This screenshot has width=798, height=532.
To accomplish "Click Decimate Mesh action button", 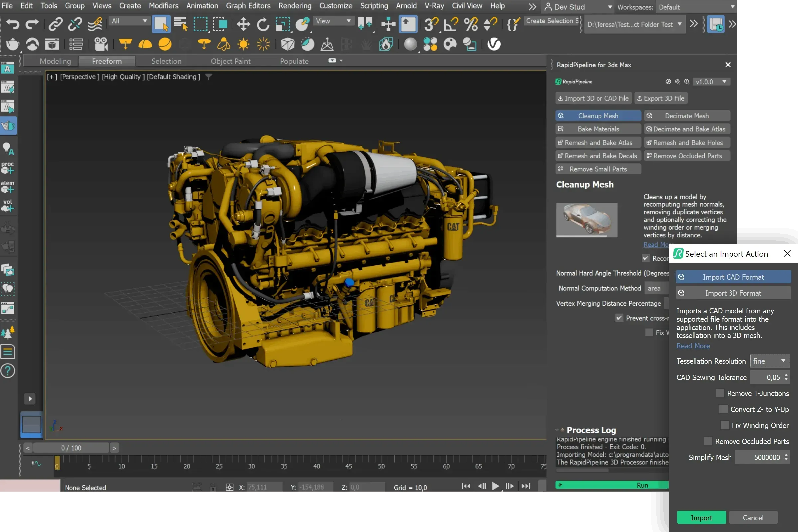I will point(687,116).
